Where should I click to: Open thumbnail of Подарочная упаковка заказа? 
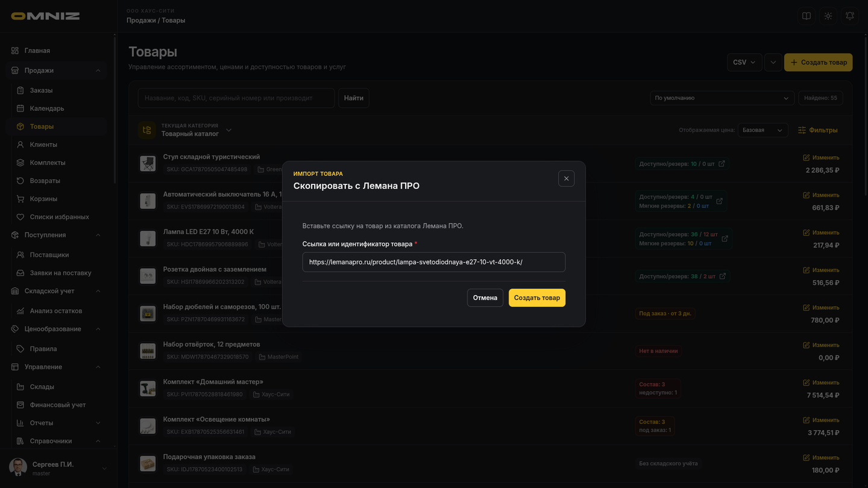coord(148,463)
